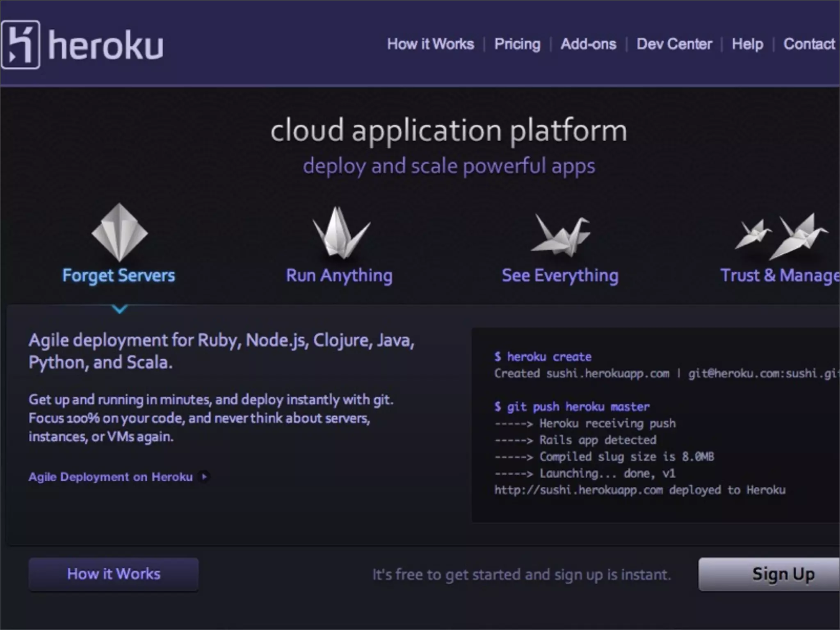Screen dimensions: 840x630
Task: Click 'It's free to get started' text
Action: pyautogui.click(x=522, y=575)
